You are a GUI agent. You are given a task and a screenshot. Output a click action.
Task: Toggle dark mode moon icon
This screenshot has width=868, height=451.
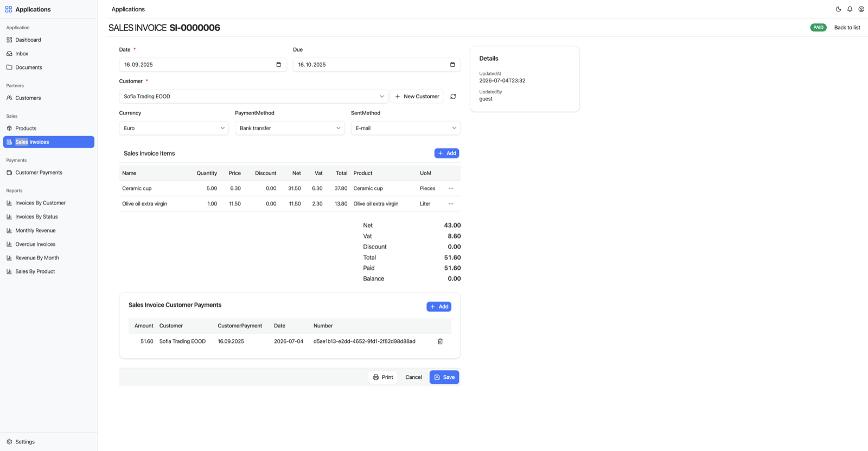[838, 9]
